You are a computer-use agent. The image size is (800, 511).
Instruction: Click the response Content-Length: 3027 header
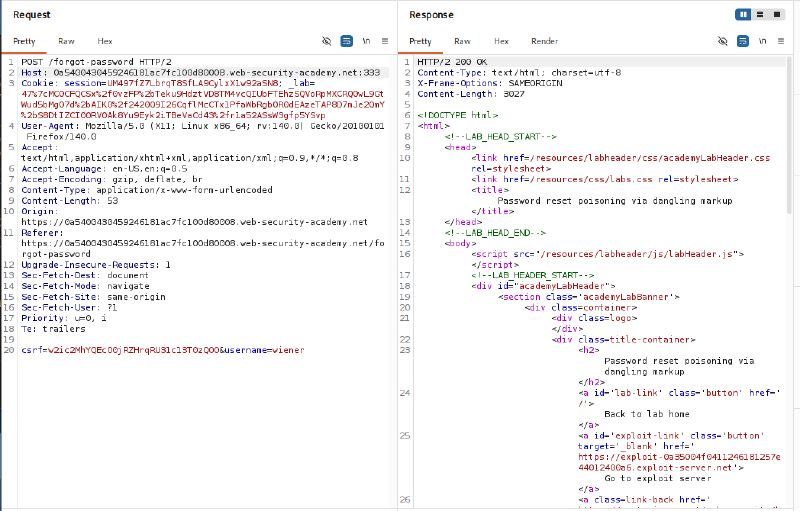[x=471, y=94]
